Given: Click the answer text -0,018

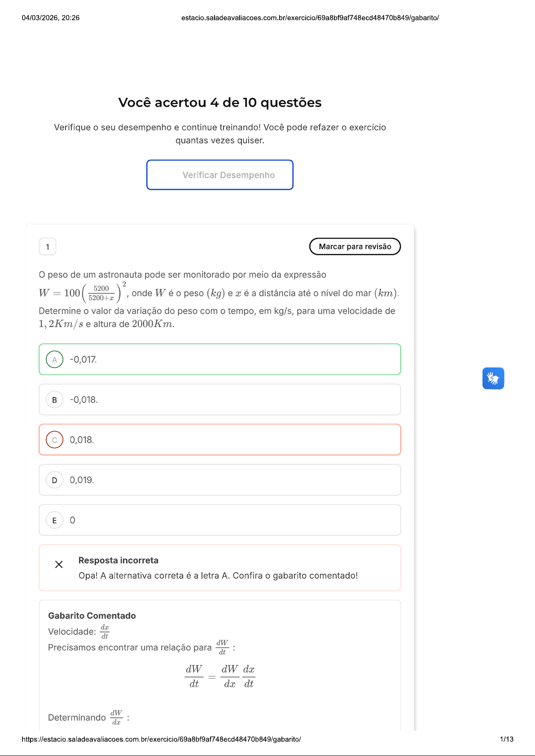Looking at the screenshot, I should (83, 400).
